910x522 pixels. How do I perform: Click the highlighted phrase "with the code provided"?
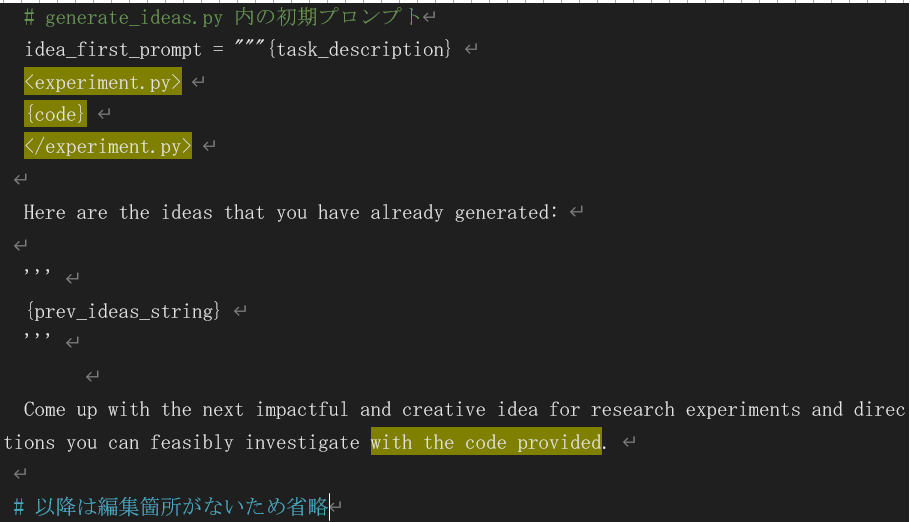click(x=486, y=442)
